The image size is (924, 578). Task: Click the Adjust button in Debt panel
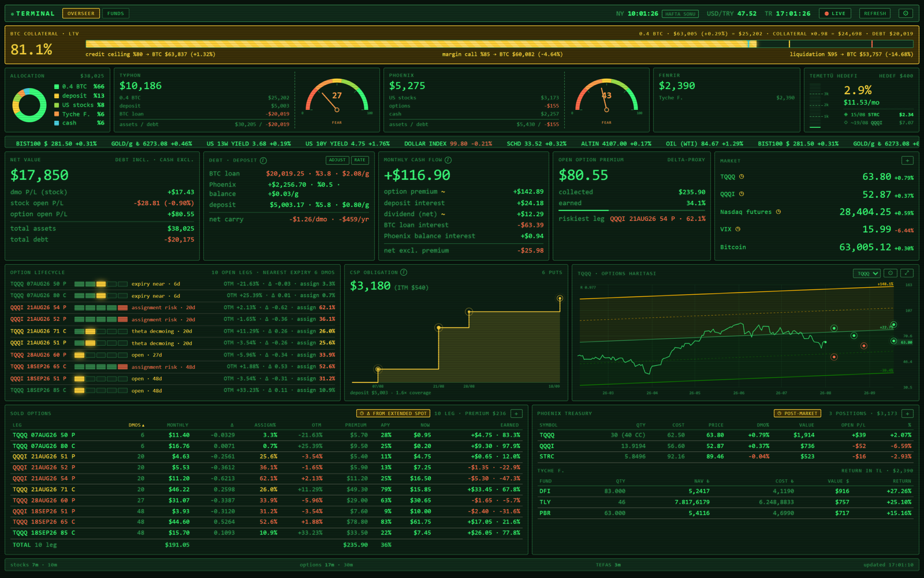pyautogui.click(x=337, y=160)
